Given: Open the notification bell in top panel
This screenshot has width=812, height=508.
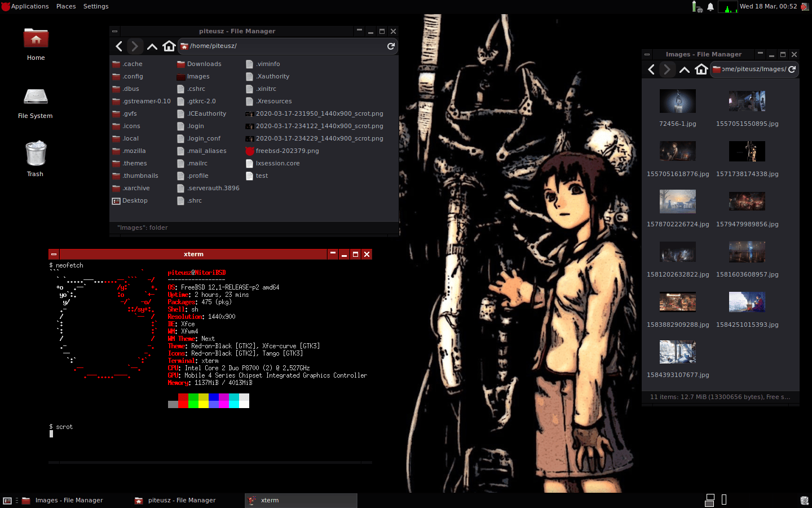Looking at the screenshot, I should [710, 7].
